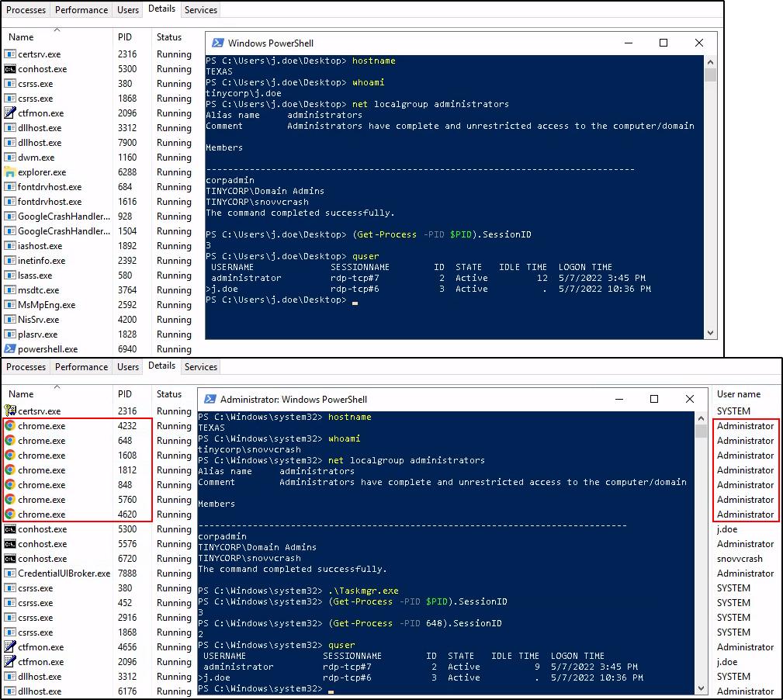Viewport: 783px width, 700px height.
Task: Open the Users tab in bottom Task Manager
Action: click(x=128, y=367)
